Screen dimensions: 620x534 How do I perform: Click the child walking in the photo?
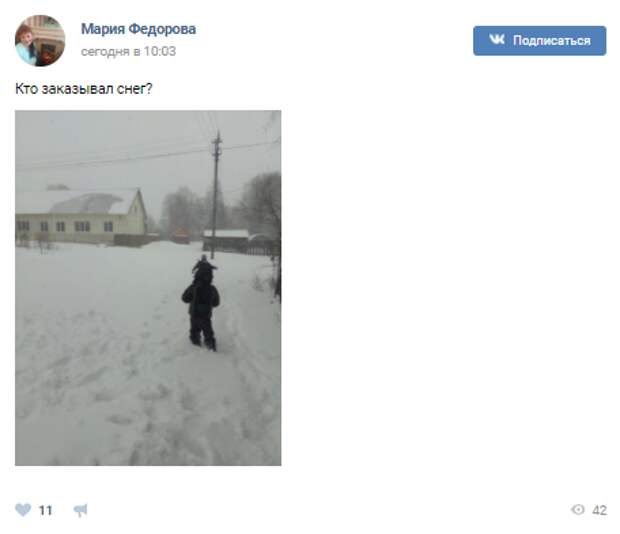(x=201, y=303)
